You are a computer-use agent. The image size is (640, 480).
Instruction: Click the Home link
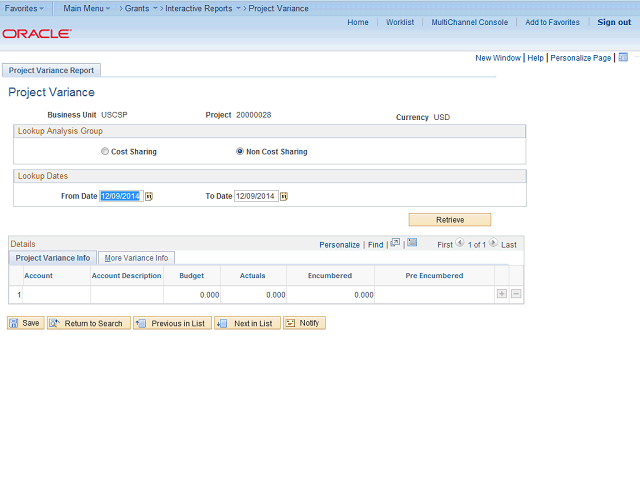(358, 22)
